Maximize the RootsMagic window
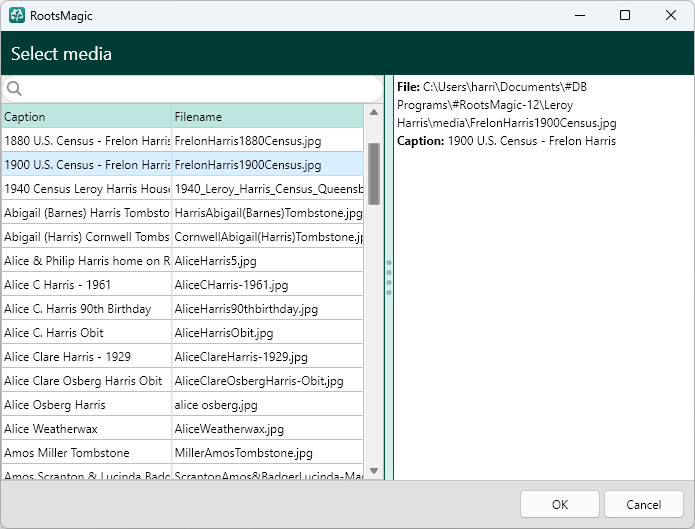Screen dimensions: 695x529 pos(625,15)
